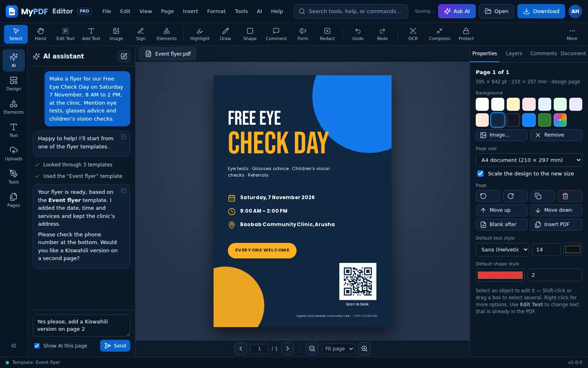This screenshot has height=368, width=588.
Task: Open the Elements tool in toolbar
Action: pos(167,34)
